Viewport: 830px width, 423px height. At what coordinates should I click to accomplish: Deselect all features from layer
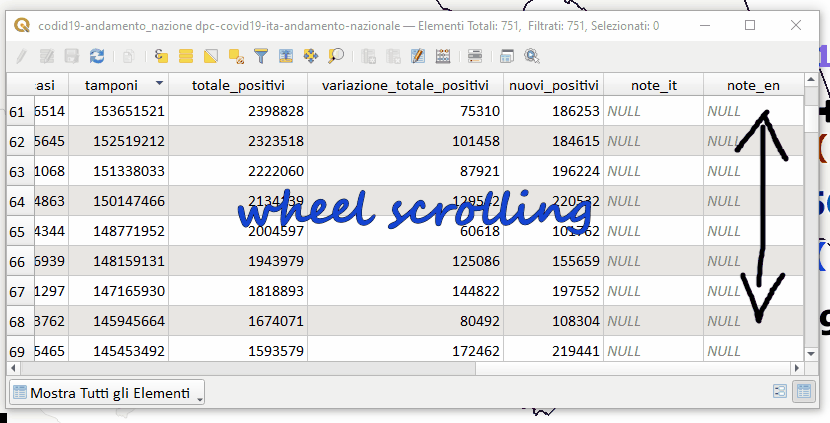click(236, 57)
